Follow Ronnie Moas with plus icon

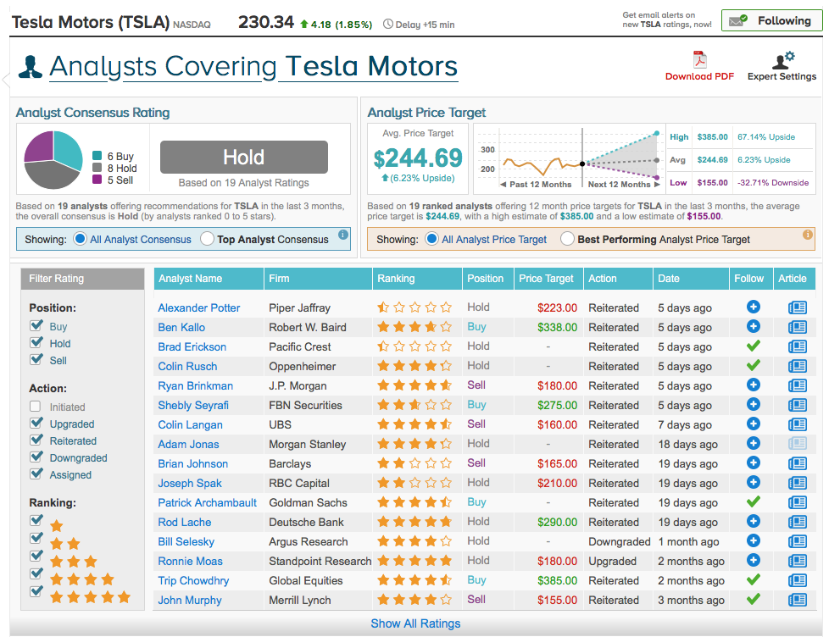coord(754,560)
